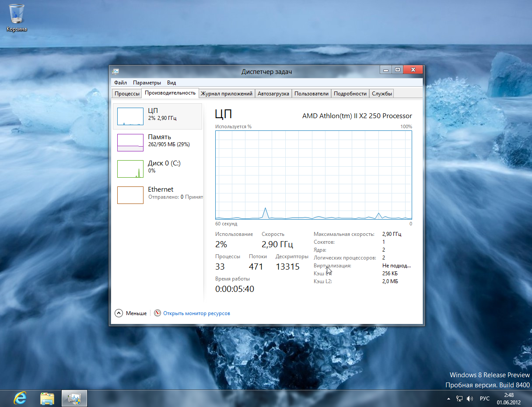Viewport: 532px width, 407px height.
Task: Open Internet Explorer from the taskbar
Action: click(20, 398)
